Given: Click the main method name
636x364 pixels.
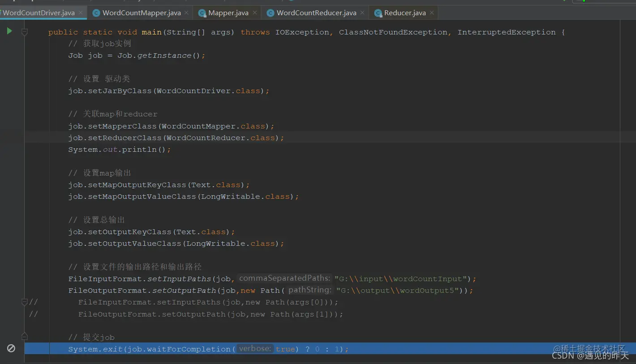Looking at the screenshot, I should coord(151,32).
